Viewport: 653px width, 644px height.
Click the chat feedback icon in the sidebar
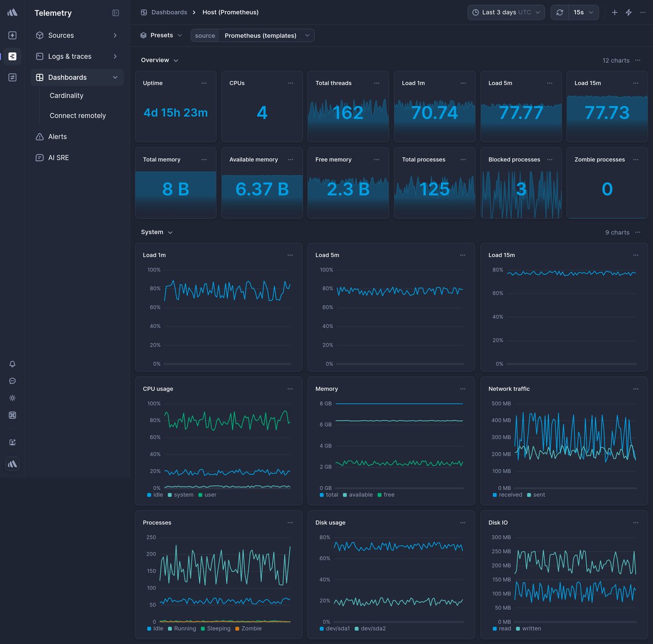pyautogui.click(x=12, y=381)
